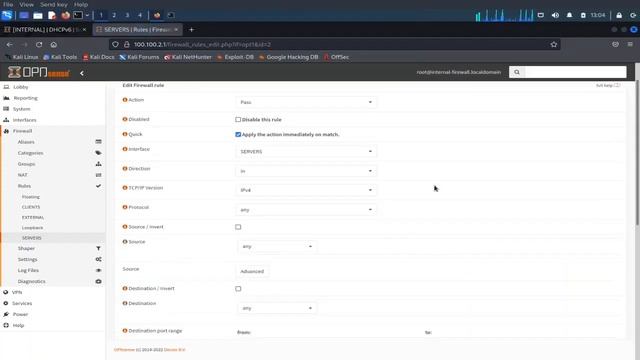Viewport: 640px width, 360px height.
Task: Show help info for Action field
Action: [125, 100]
